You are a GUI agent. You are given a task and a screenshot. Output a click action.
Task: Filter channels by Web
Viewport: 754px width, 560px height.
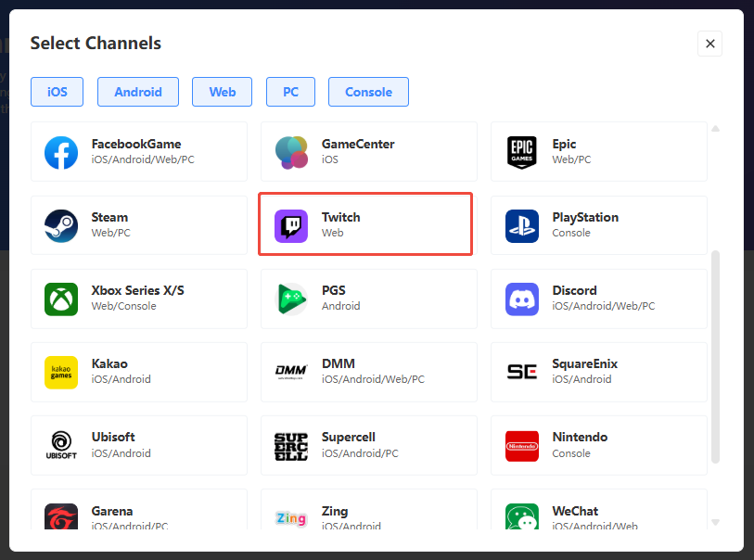click(223, 92)
